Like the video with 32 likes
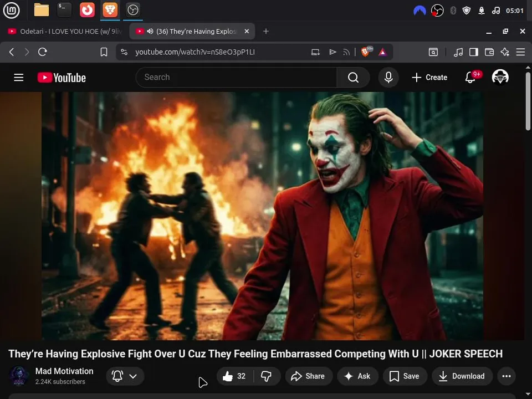 (x=234, y=376)
